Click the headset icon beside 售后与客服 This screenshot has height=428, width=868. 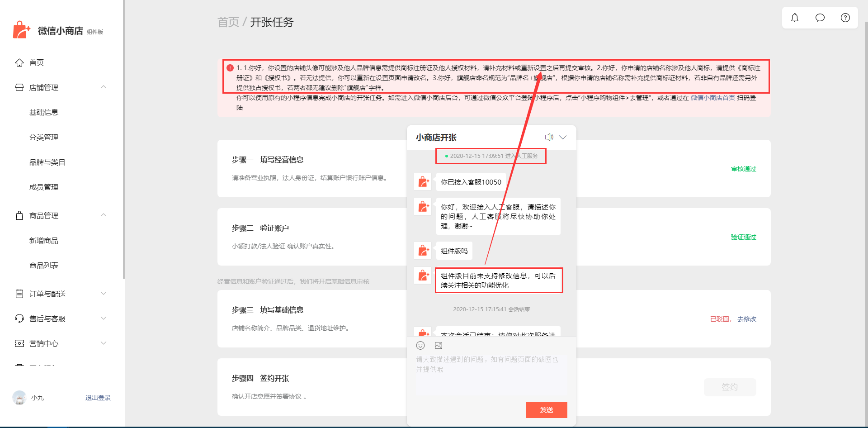19,319
